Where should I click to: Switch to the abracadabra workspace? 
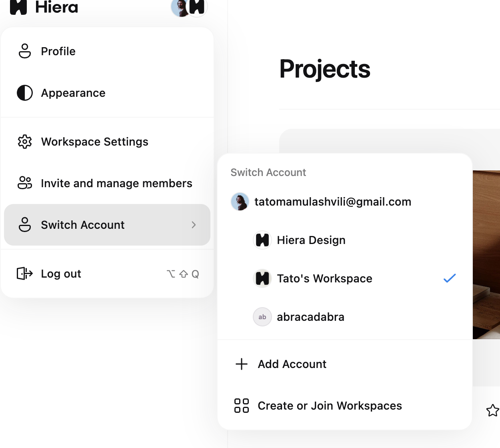coord(345,317)
